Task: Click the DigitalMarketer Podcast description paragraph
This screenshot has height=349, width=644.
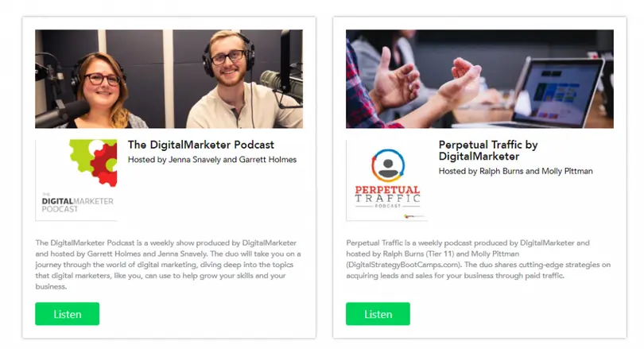Action: pyautogui.click(x=168, y=265)
